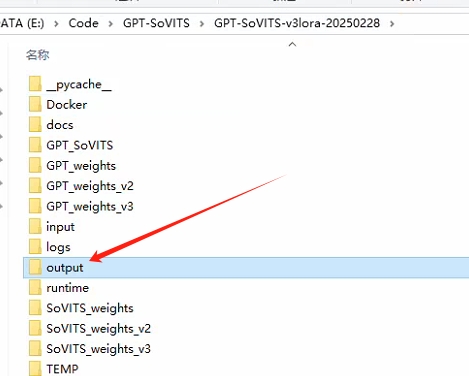Click the GPT_weights_v3 folder icon
The width and height of the screenshot is (469, 376).
click(35, 206)
